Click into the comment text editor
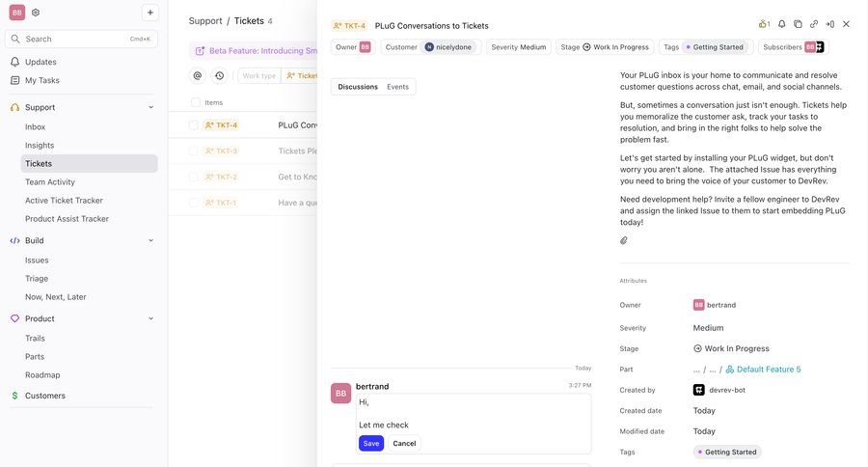 474,413
